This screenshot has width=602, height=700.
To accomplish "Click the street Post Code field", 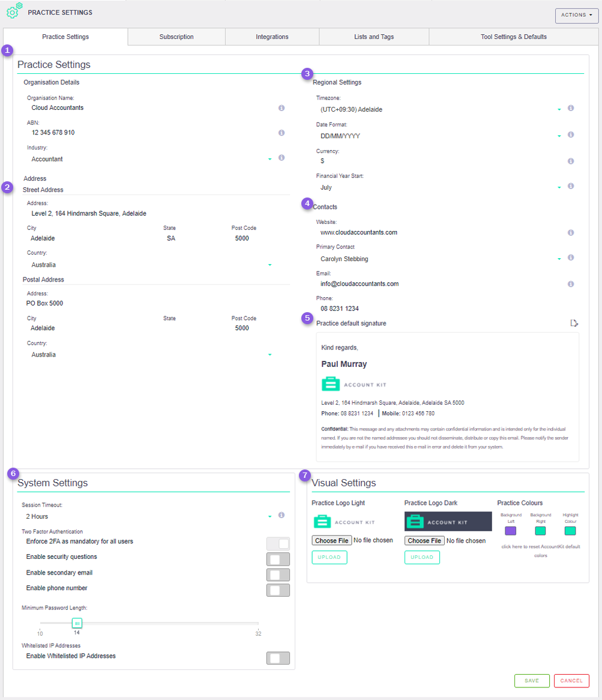I will [x=259, y=238].
